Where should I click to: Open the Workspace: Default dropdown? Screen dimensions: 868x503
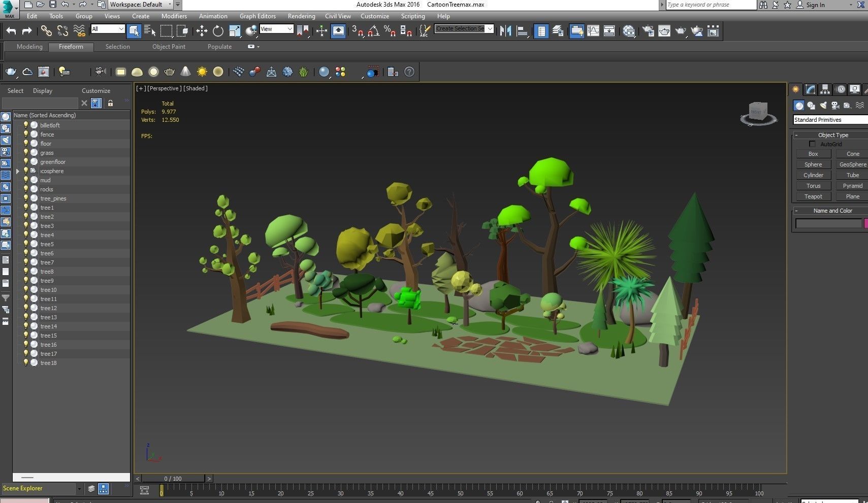point(141,5)
